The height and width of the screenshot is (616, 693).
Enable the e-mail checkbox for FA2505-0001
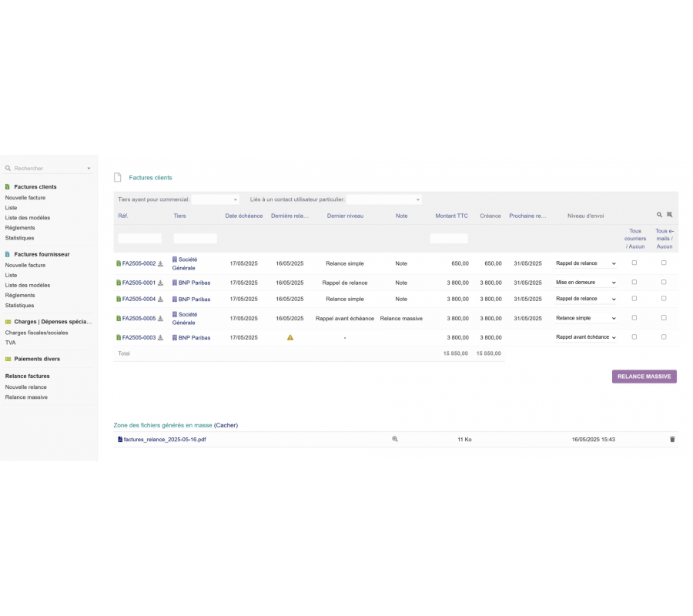(x=664, y=282)
